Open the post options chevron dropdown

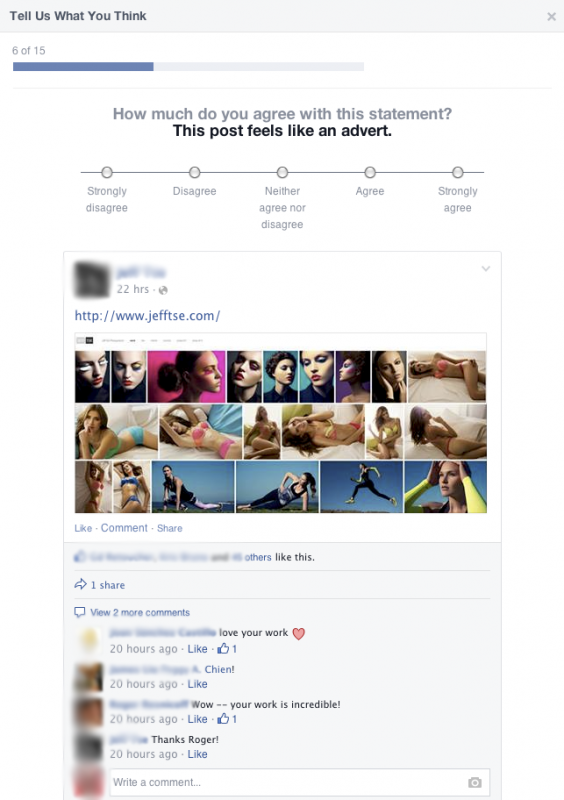click(x=485, y=268)
